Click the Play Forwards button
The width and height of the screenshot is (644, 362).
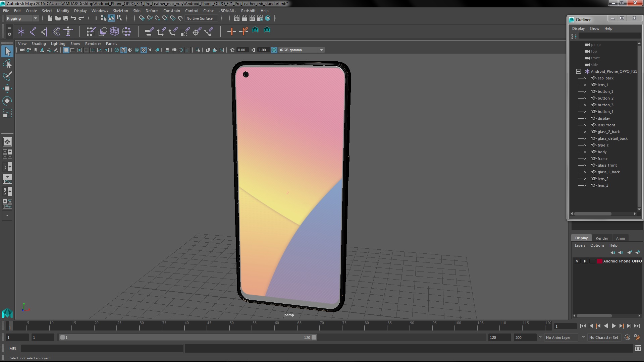tap(613, 326)
